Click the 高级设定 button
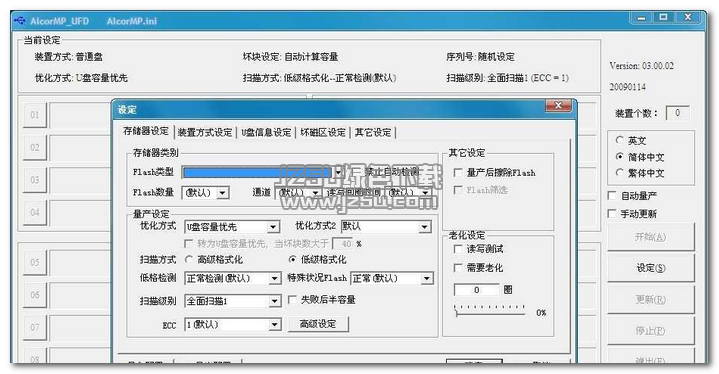Image resolution: width=719 pixels, height=374 pixels. (318, 324)
